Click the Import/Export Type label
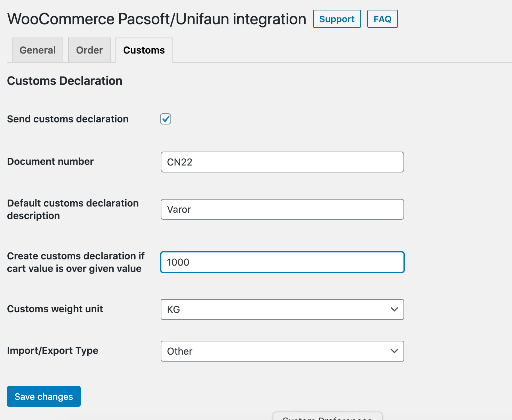The image size is (512, 420). [x=53, y=350]
